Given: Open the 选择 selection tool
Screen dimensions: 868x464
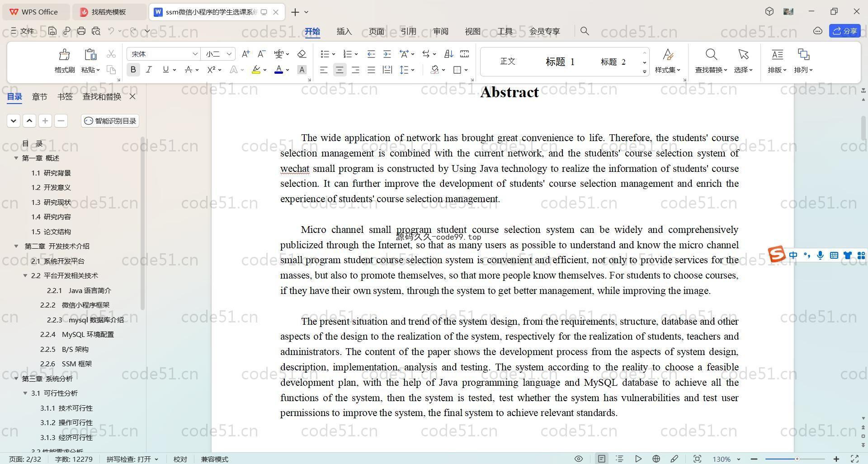Looking at the screenshot, I should pyautogui.click(x=743, y=61).
